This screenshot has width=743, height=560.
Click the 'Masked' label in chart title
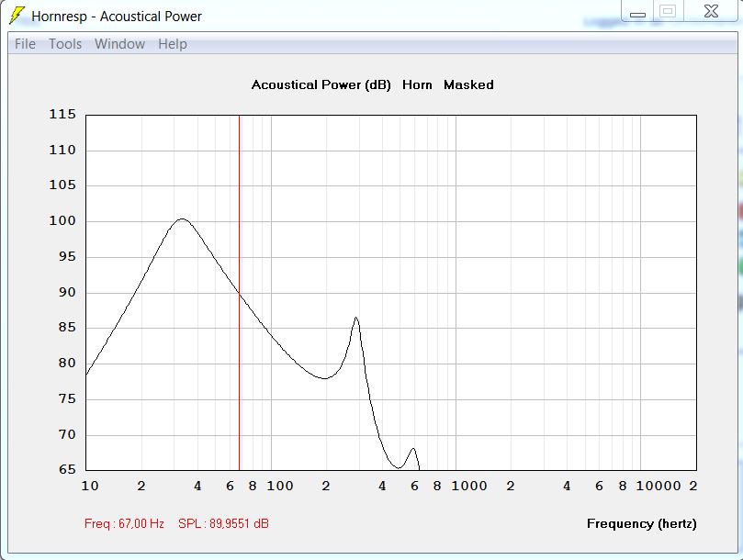(x=468, y=84)
